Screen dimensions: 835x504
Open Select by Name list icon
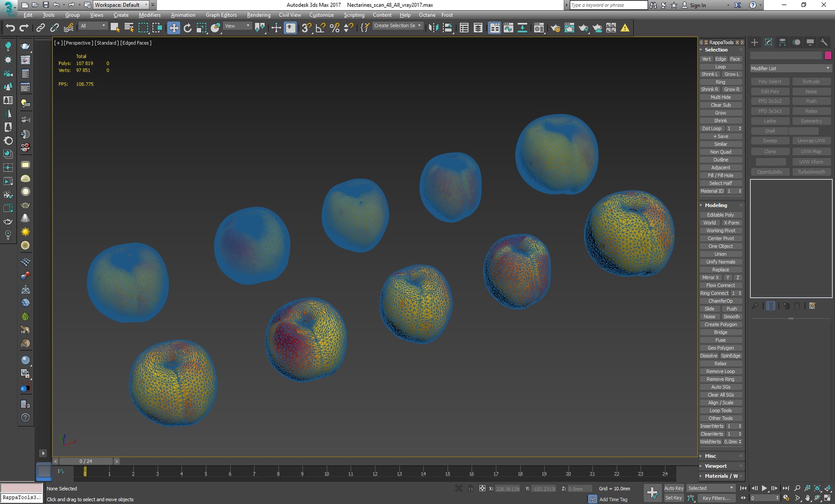tap(129, 28)
